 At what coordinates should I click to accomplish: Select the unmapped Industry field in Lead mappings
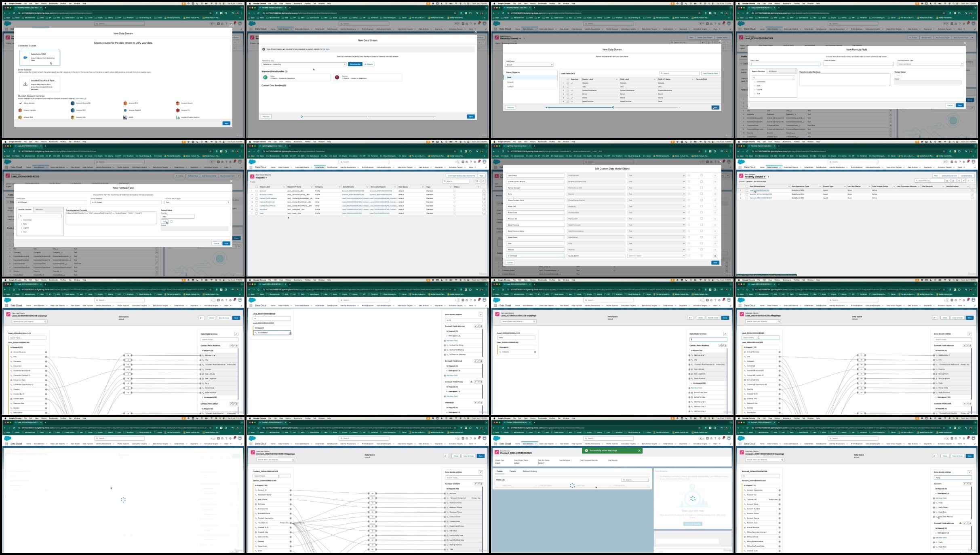tap(517, 352)
